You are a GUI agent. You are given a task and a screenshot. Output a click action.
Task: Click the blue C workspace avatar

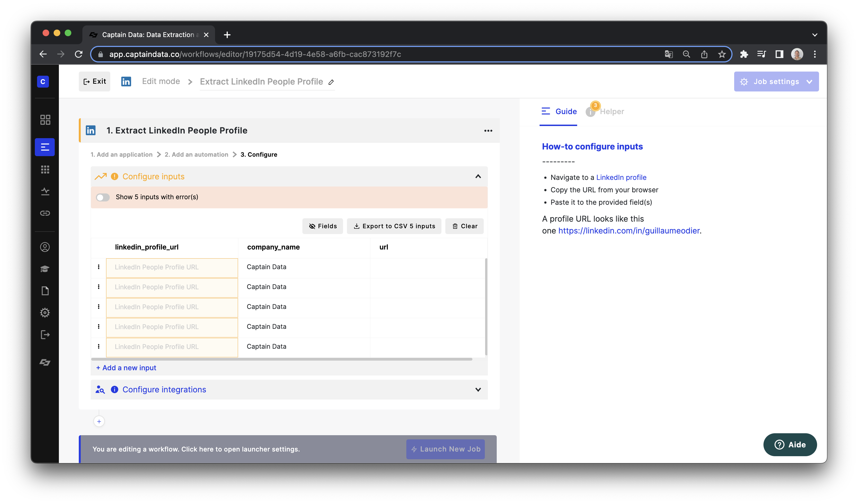click(x=43, y=82)
